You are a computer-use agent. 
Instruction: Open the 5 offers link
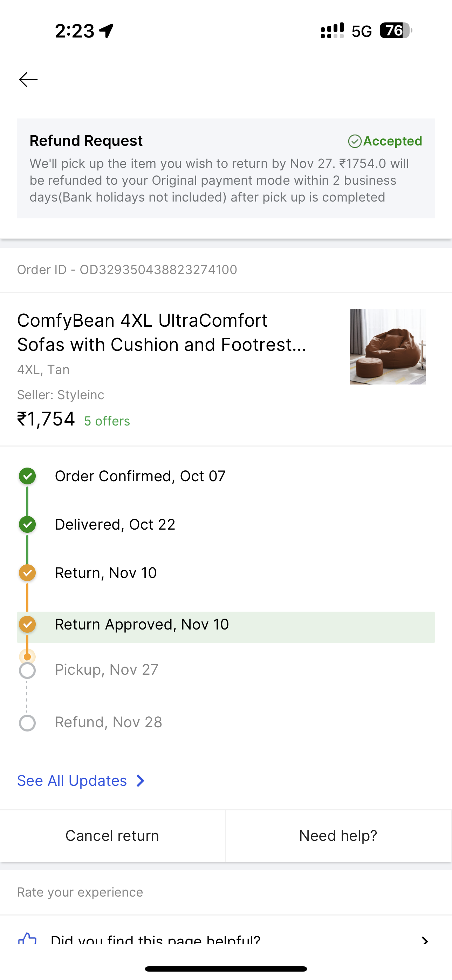coord(107,421)
